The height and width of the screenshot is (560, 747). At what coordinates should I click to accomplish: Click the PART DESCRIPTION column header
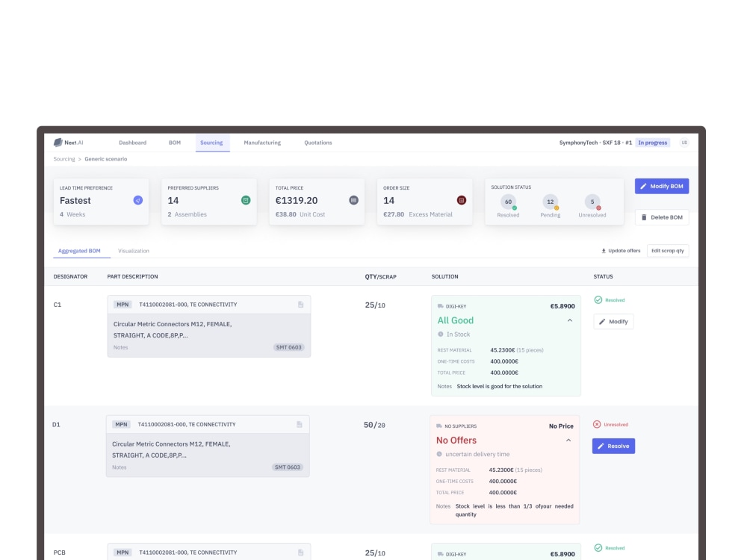pos(132,277)
